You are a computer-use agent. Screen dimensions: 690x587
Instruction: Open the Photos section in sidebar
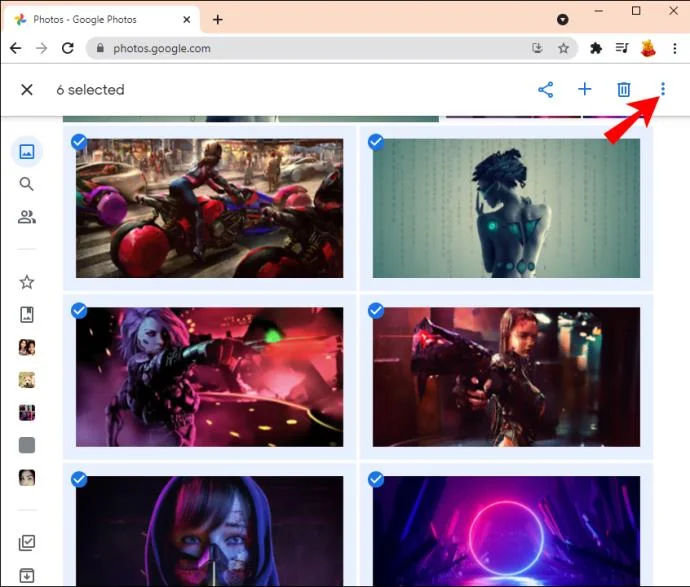(27, 152)
